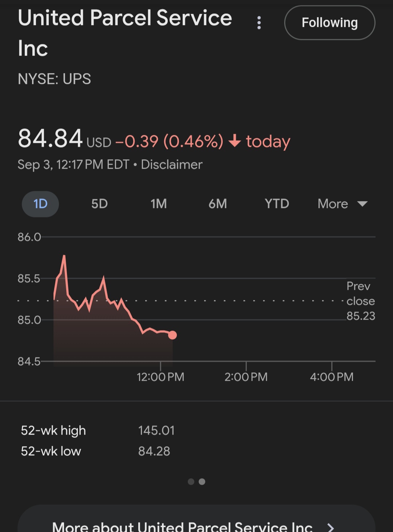
Task: Open More about United Parcel Service Inc
Action: [182, 526]
